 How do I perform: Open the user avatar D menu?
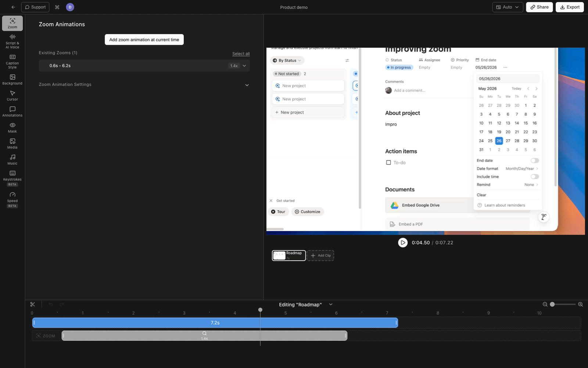point(70,7)
